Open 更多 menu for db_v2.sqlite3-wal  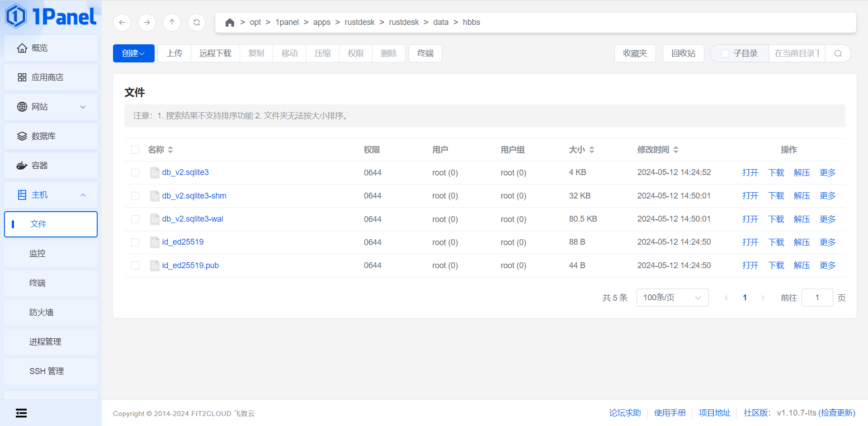coord(828,219)
